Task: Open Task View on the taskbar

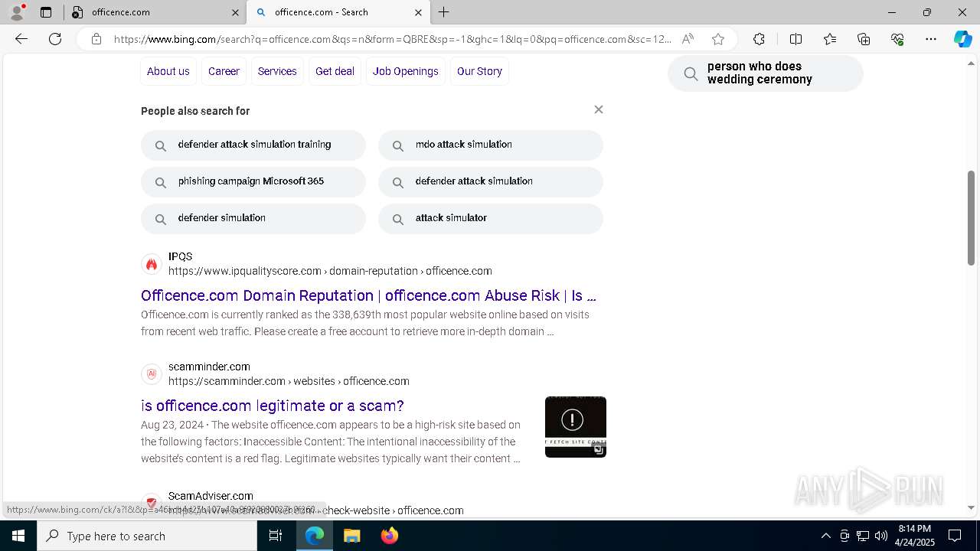Action: pyautogui.click(x=276, y=536)
